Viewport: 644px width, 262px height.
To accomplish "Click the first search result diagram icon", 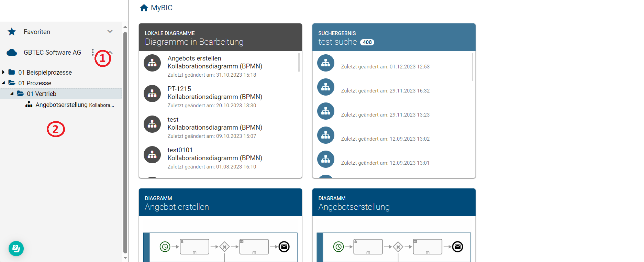I will (x=325, y=63).
